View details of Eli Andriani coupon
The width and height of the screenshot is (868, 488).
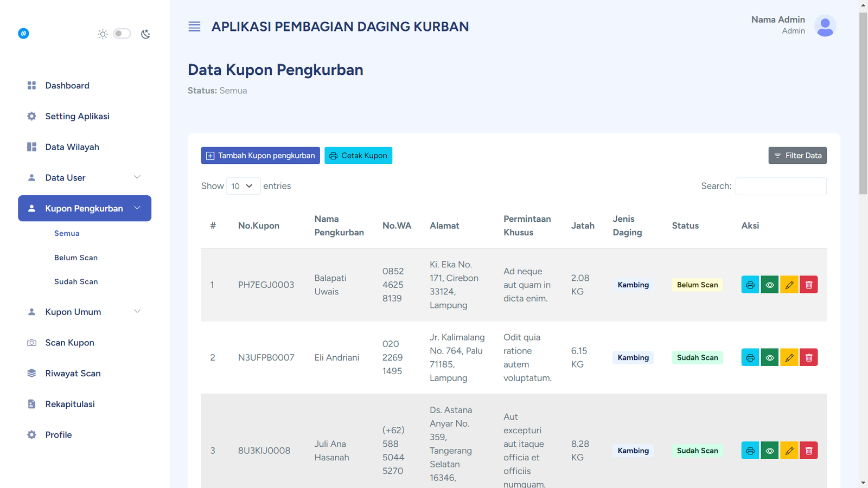click(769, 357)
